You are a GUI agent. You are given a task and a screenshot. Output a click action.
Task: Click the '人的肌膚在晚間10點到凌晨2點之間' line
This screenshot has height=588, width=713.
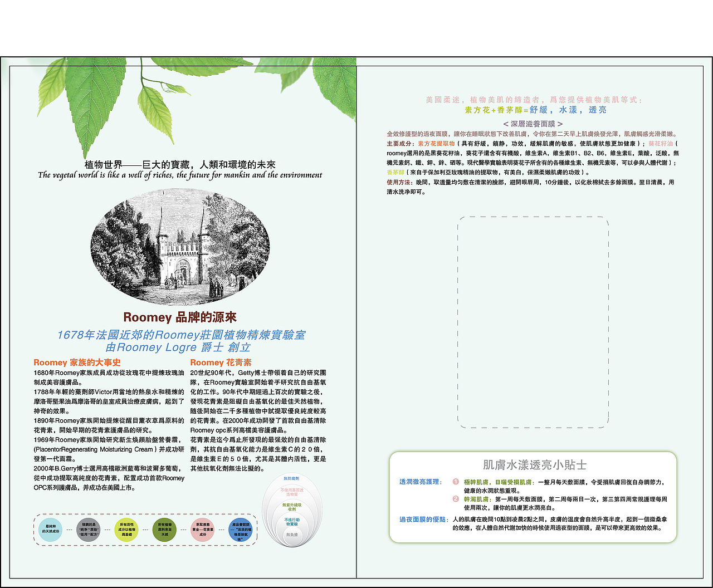[x=560, y=520]
